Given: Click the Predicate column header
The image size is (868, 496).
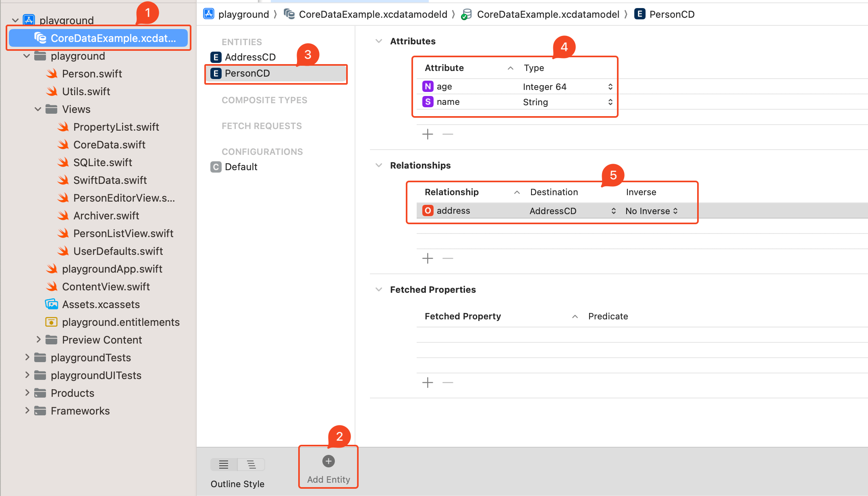Looking at the screenshot, I should (608, 316).
